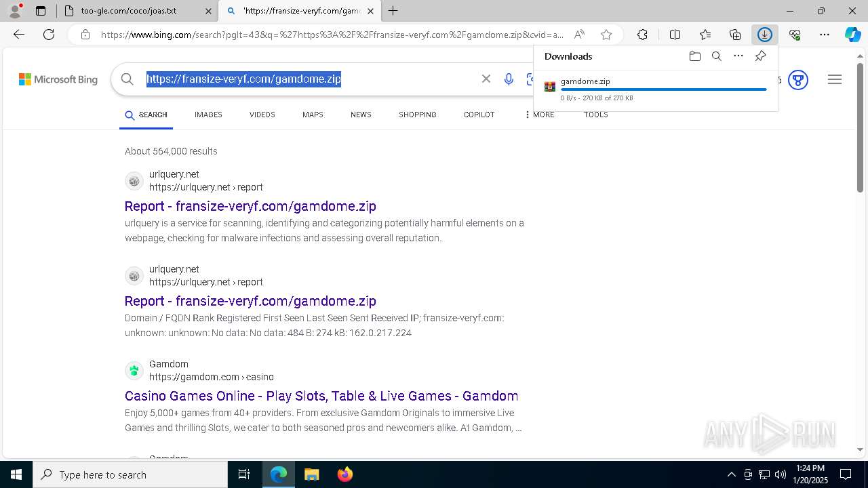Viewport: 868px width, 488px height.
Task: Go to Microsoft Bing home logo
Action: coord(58,79)
